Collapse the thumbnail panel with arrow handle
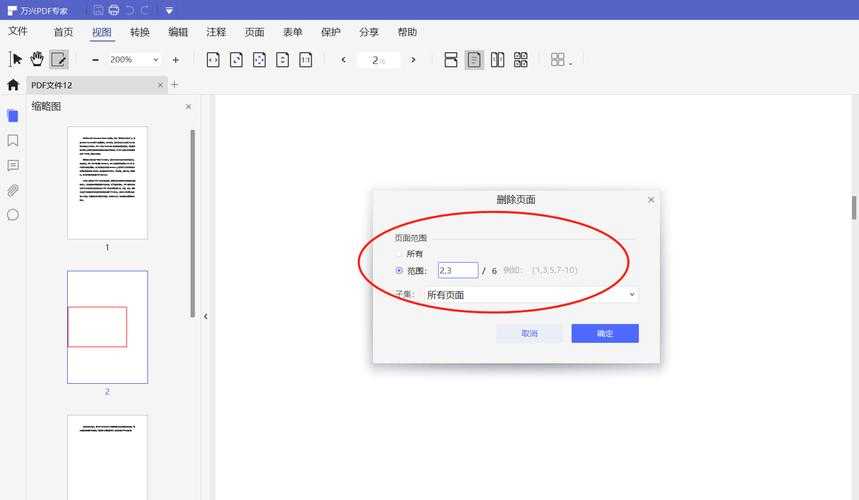 pyautogui.click(x=205, y=316)
